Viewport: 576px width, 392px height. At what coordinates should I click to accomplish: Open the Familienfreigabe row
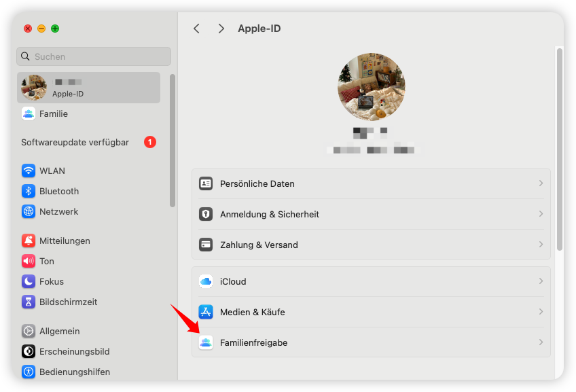click(x=371, y=342)
